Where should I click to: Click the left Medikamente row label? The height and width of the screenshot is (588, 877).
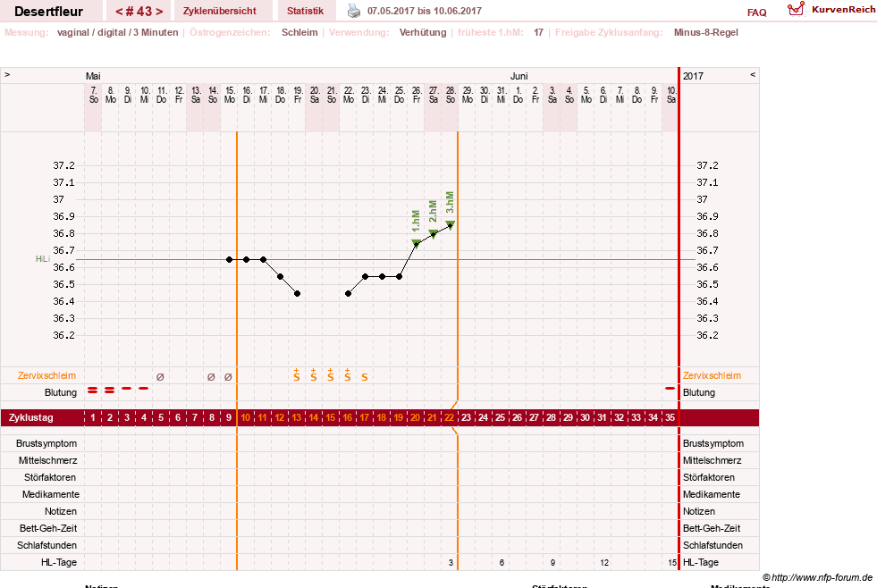pos(51,495)
